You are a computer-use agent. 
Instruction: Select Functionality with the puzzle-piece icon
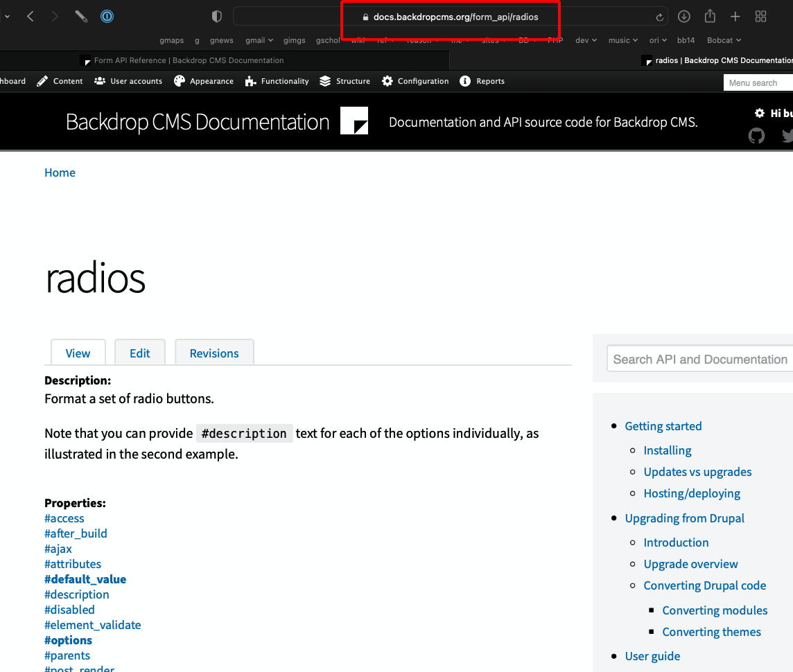(277, 81)
